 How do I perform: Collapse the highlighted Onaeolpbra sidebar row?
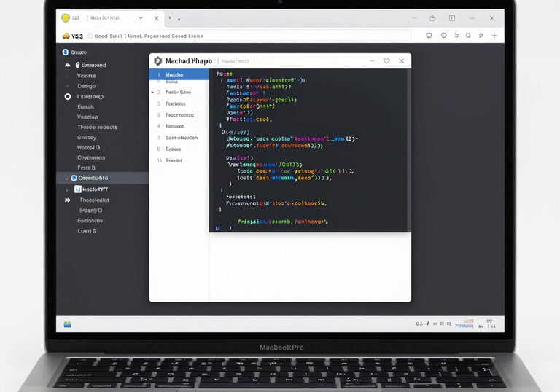(x=66, y=178)
